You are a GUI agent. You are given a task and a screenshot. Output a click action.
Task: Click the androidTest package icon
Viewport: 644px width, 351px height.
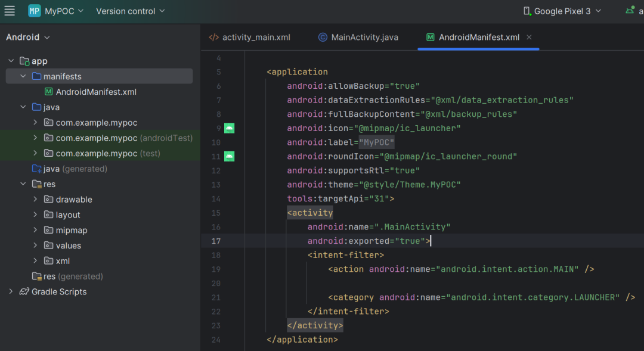click(48, 138)
